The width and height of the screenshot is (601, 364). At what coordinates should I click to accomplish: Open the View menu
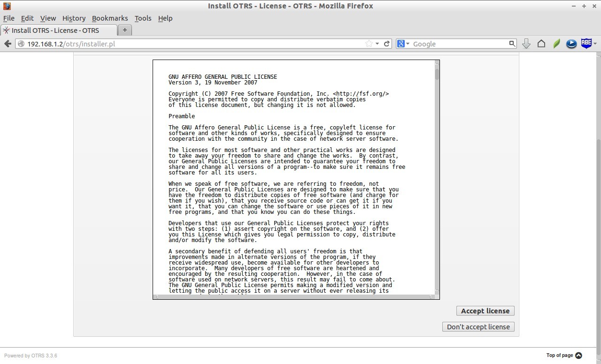pos(48,18)
